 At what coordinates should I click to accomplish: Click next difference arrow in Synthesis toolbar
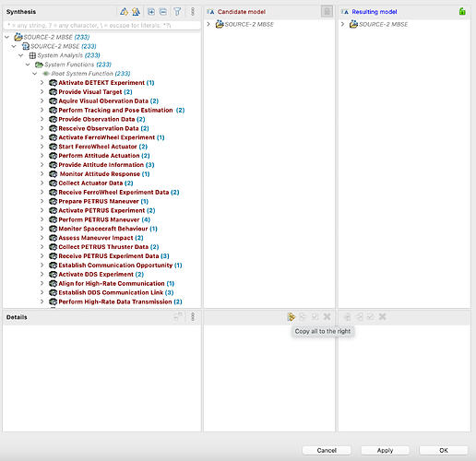click(124, 12)
